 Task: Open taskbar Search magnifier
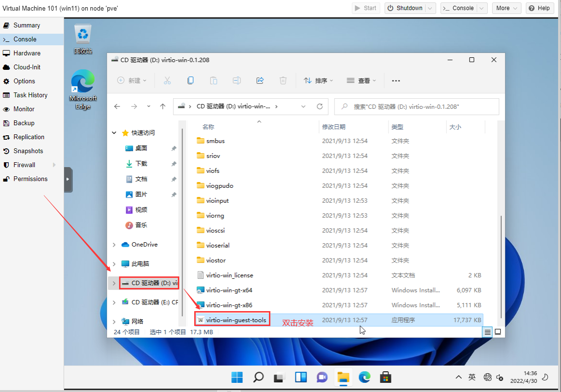[x=258, y=378]
